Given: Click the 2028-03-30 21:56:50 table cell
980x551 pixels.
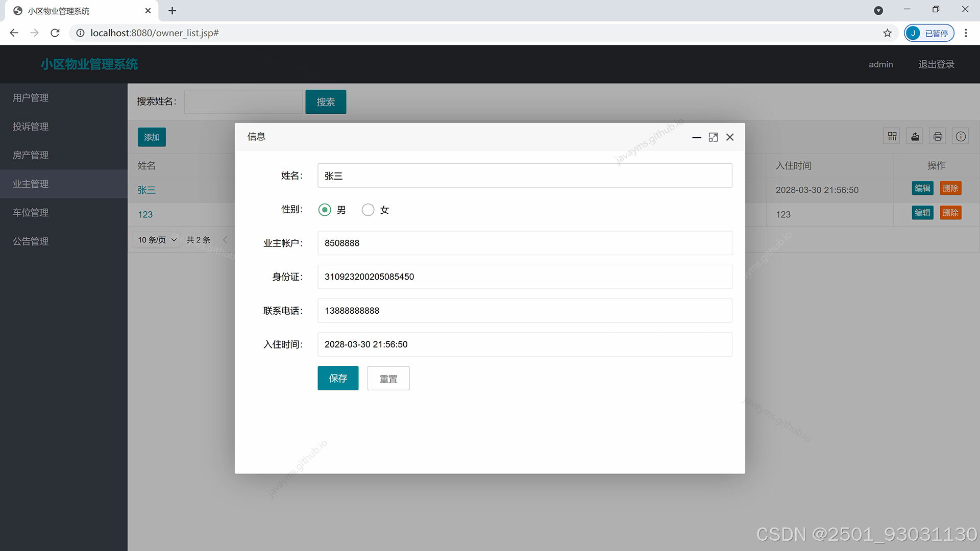Looking at the screenshot, I should click(x=817, y=190).
